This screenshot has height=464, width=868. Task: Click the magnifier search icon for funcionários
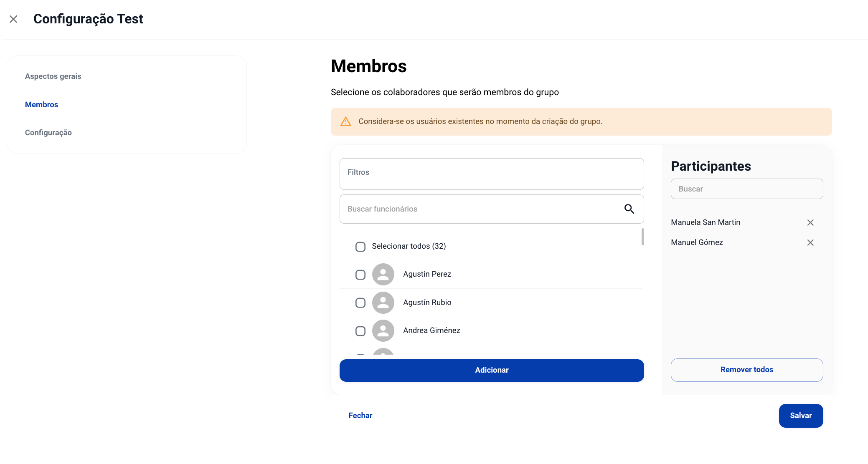629,209
